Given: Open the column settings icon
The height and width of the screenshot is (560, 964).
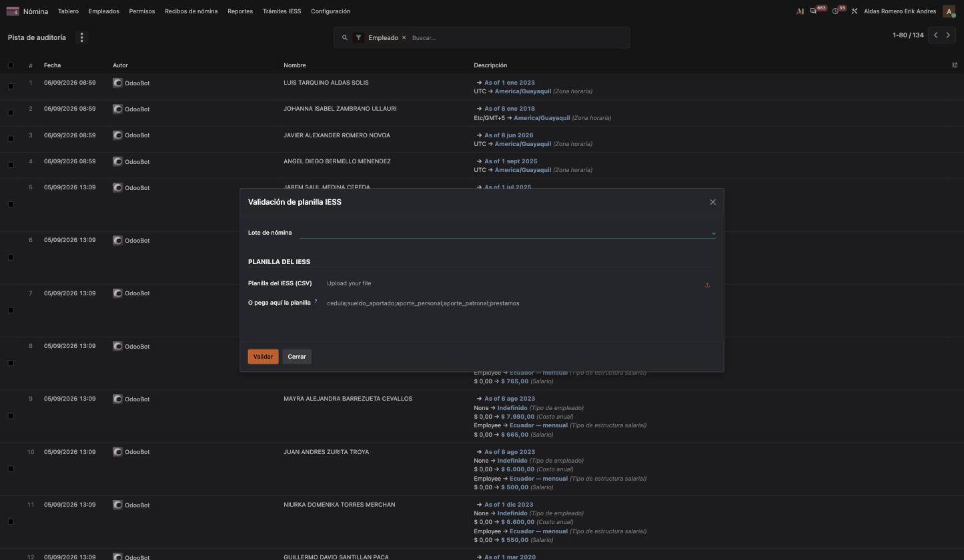Looking at the screenshot, I should [x=954, y=65].
